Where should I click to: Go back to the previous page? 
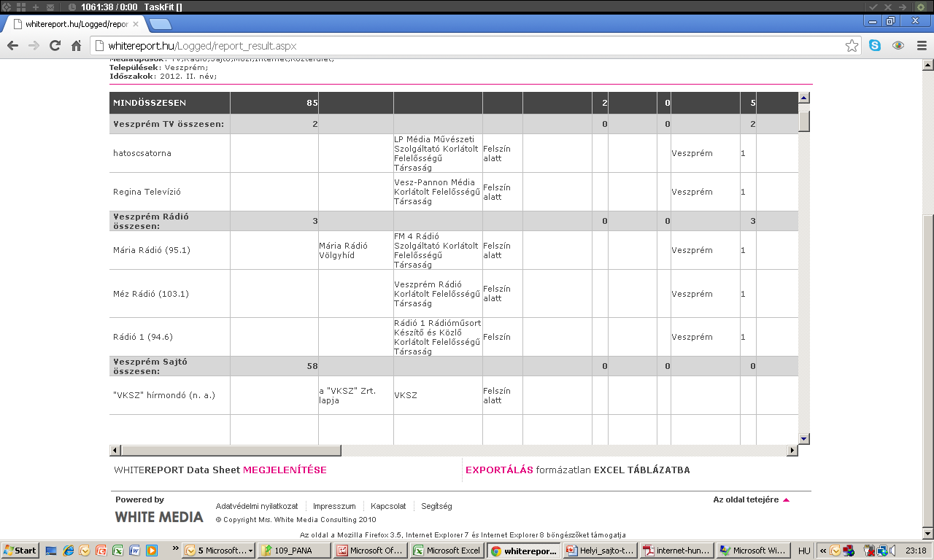12,45
